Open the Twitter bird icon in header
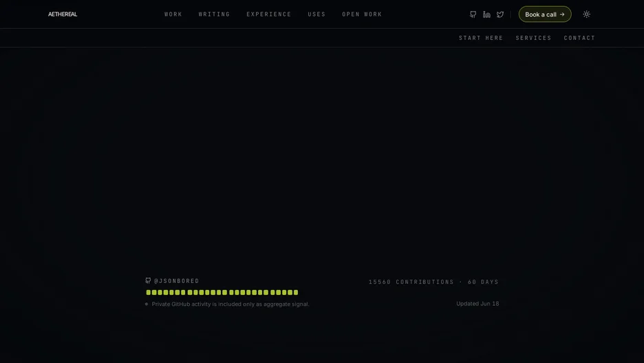 pyautogui.click(x=500, y=14)
